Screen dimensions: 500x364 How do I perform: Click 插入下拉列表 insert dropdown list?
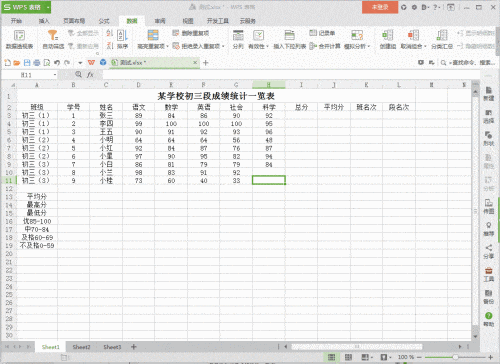pyautogui.click(x=289, y=39)
